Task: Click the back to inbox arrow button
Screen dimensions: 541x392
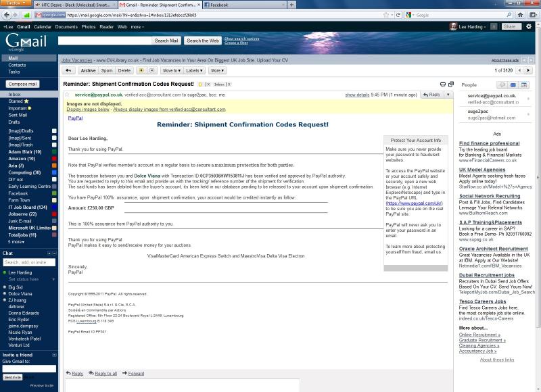Action: tap(68, 70)
